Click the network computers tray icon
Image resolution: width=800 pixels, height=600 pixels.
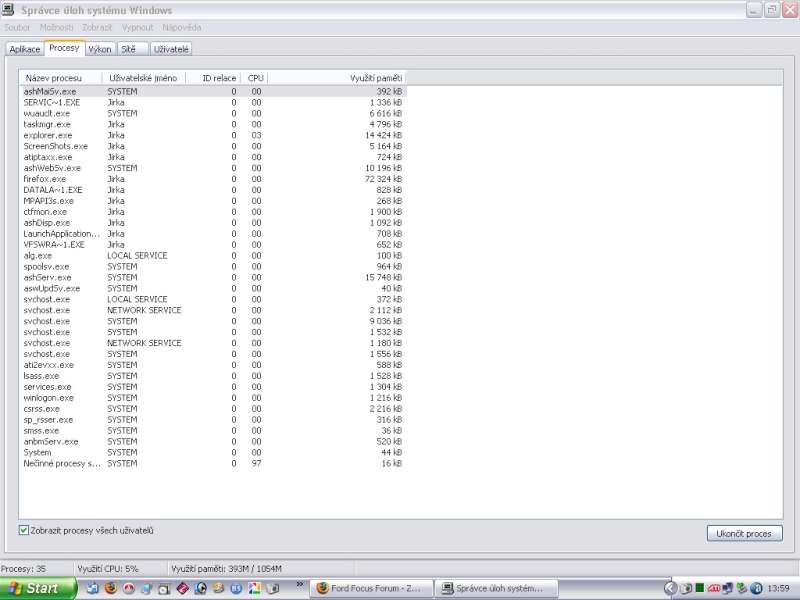[x=728, y=588]
